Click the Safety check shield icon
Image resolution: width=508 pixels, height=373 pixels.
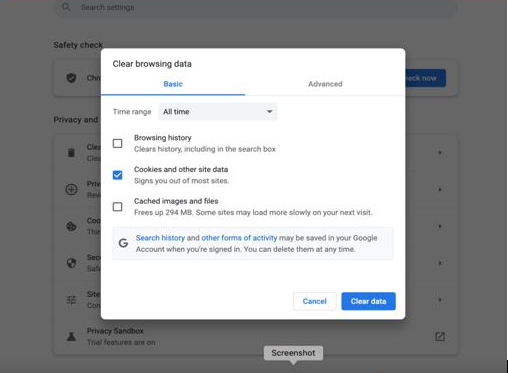71,78
